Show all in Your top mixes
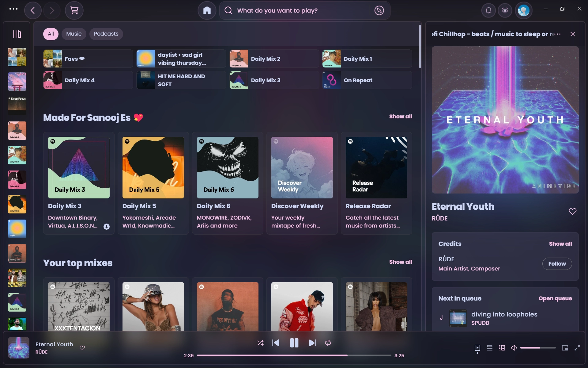Image resolution: width=588 pixels, height=368 pixels. (401, 262)
